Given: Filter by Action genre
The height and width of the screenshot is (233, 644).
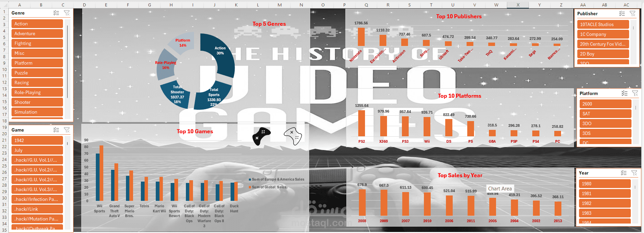Looking at the screenshot, I should tap(37, 24).
